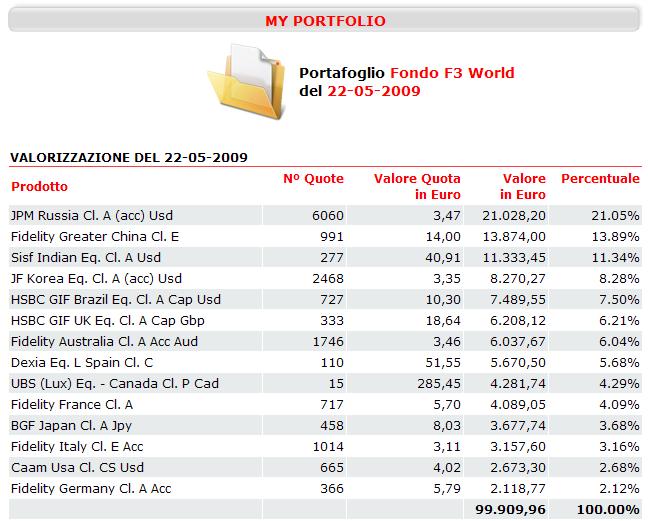Click quota value 285,45 for UBS Canada
Screen dimensions: 648x521
pos(439,384)
